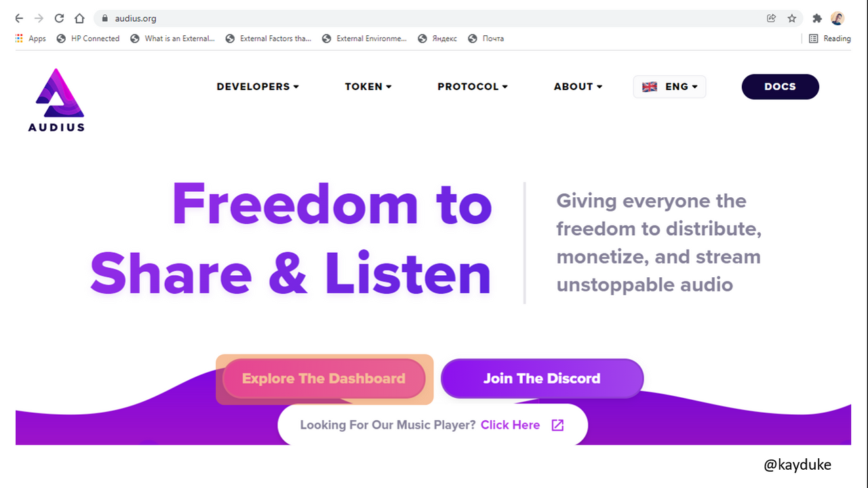Bookmark this page with star icon
The image size is (868, 488).
(791, 18)
